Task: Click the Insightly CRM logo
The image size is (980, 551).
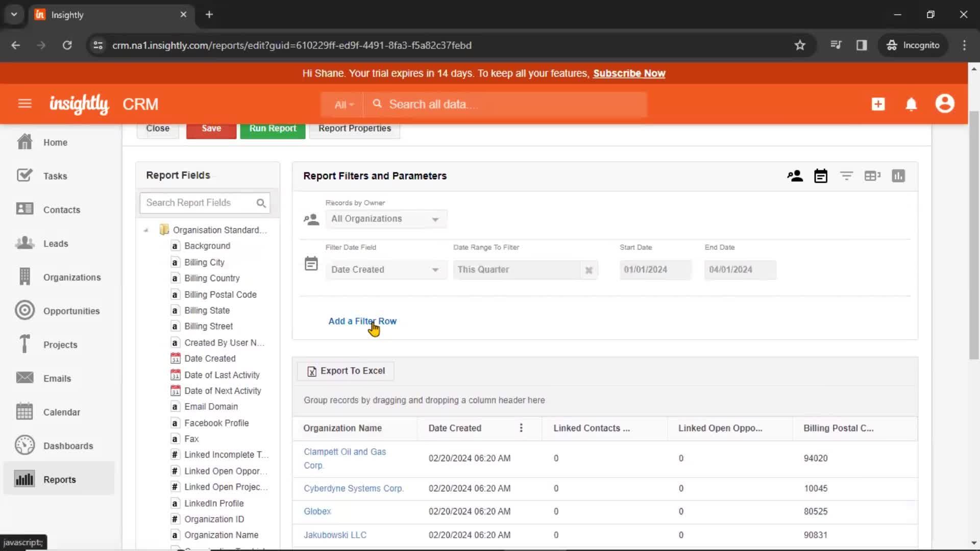Action: tap(104, 104)
